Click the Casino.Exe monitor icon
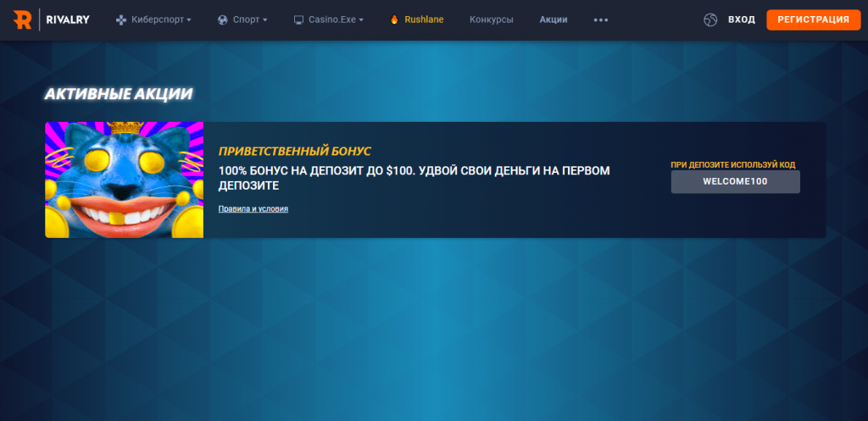 coord(298,19)
